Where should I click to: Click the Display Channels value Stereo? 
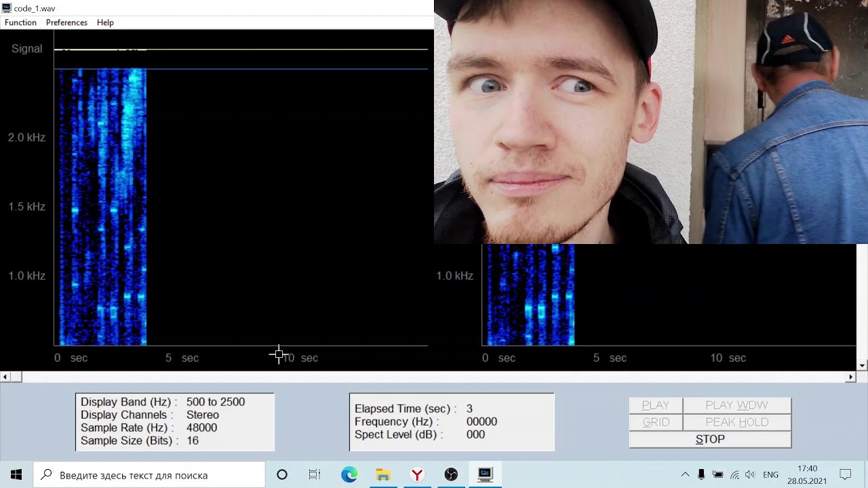point(203,415)
